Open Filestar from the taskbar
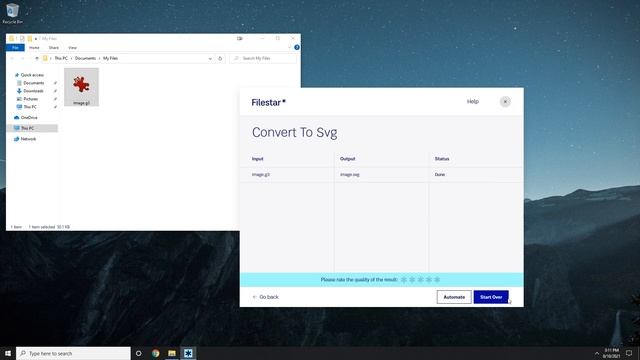This screenshot has width=640, height=360. [x=188, y=353]
